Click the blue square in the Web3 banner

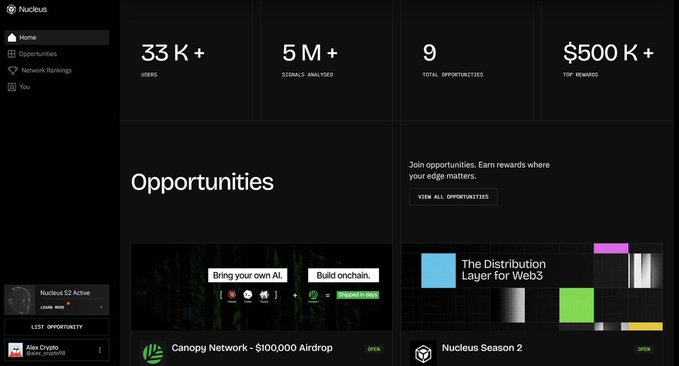pos(438,271)
